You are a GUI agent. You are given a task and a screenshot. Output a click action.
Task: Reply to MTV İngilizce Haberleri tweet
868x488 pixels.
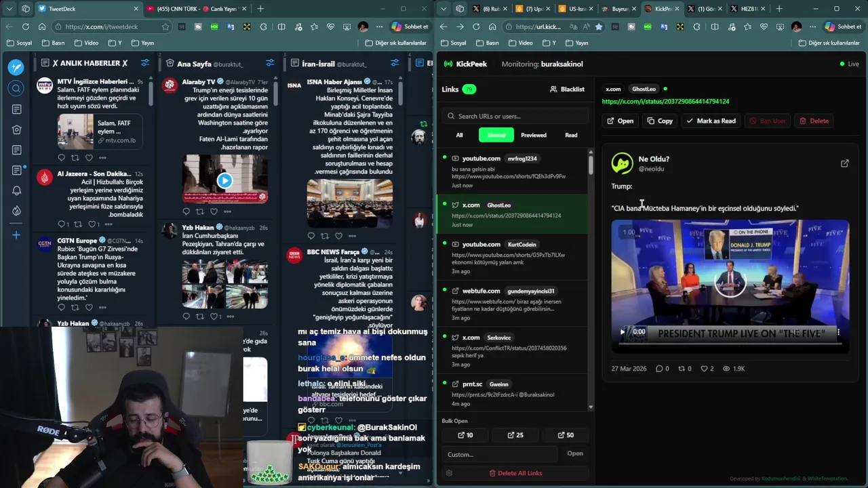click(x=61, y=158)
